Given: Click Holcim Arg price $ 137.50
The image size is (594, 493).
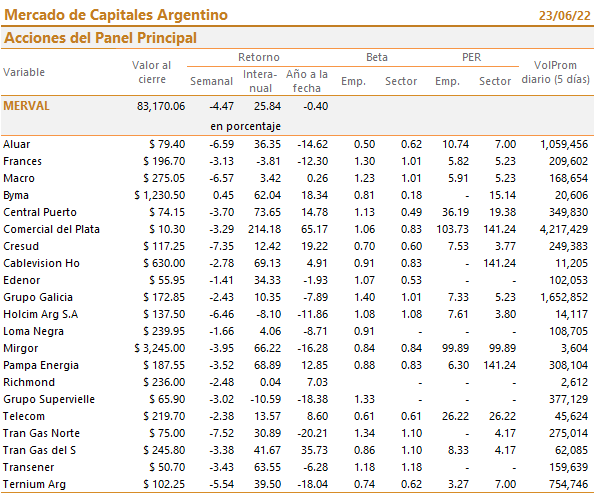Looking at the screenshot, I should point(164,314).
